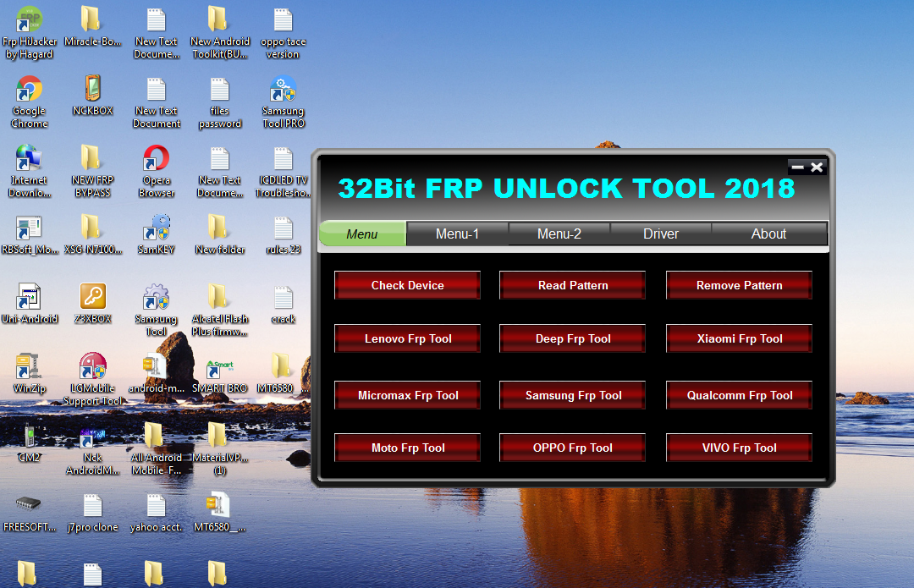Open j7pro clone text file
Image resolution: width=914 pixels, height=588 pixels.
coord(92,513)
